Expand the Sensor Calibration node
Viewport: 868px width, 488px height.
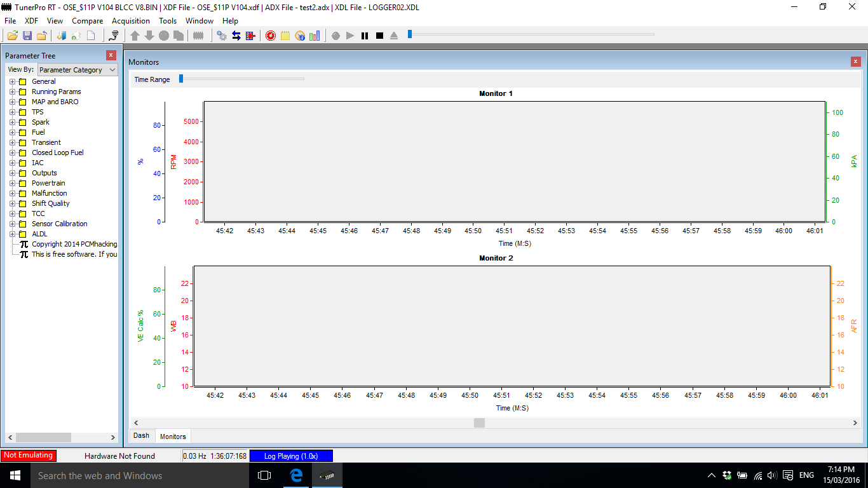[12, 224]
